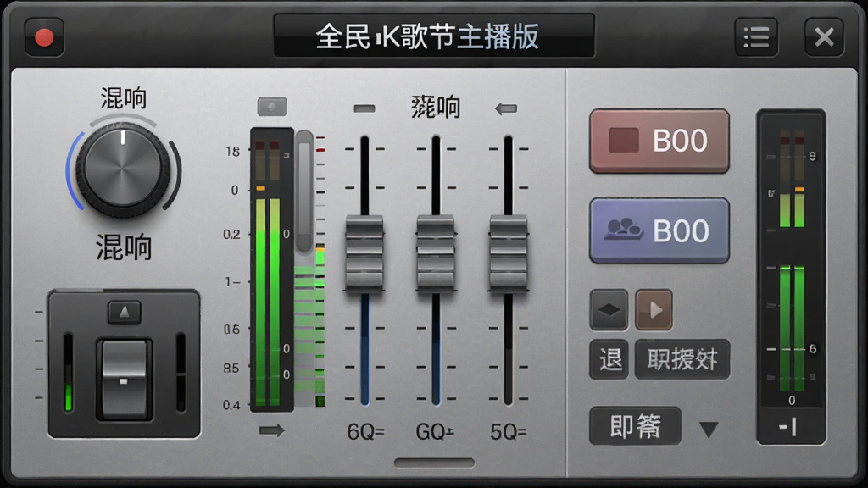Click the 5Q= label

point(509,431)
